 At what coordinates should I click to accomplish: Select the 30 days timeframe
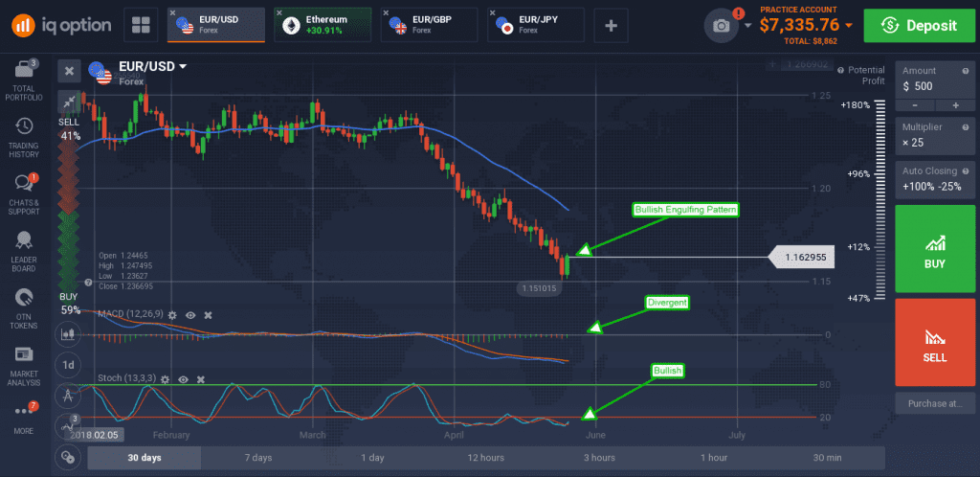145,458
